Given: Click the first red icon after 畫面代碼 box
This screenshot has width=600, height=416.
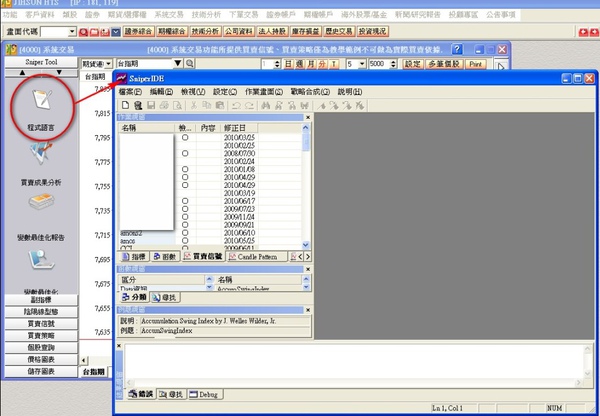Looking at the screenshot, I should pyautogui.click(x=83, y=32).
